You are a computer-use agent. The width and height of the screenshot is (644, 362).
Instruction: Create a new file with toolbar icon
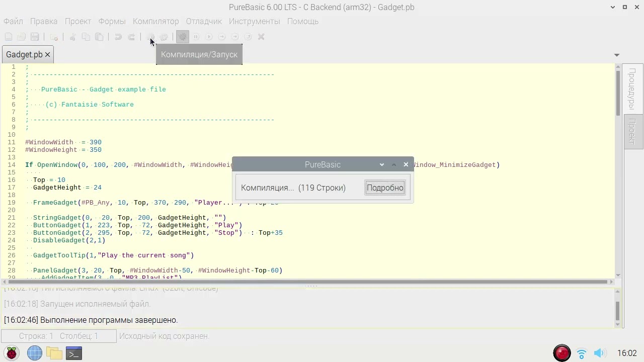pos(9,37)
